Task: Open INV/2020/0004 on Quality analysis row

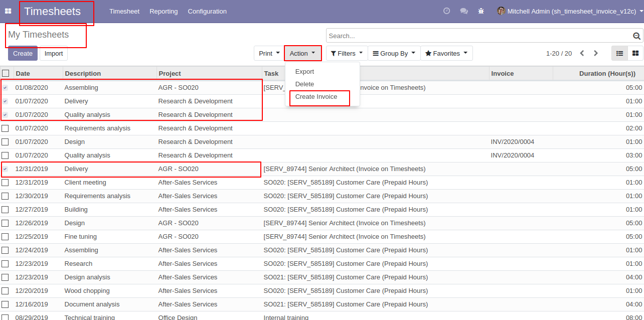Action: (513, 155)
